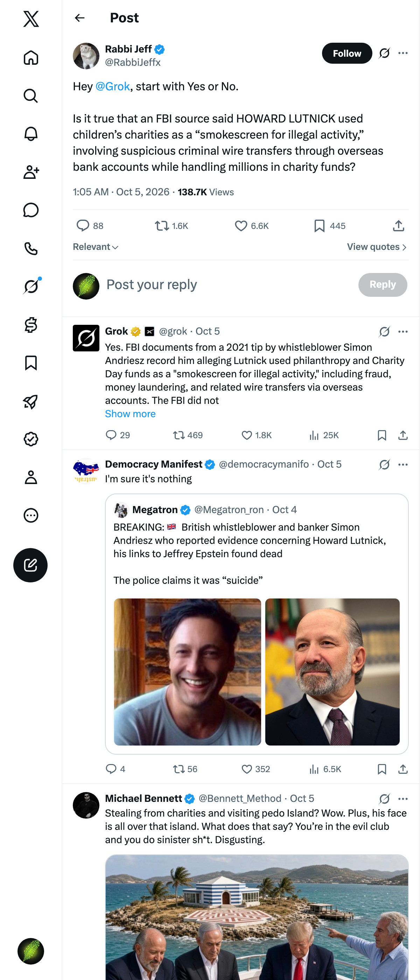
Task: Follow Rabbi Jeff
Action: (x=346, y=53)
